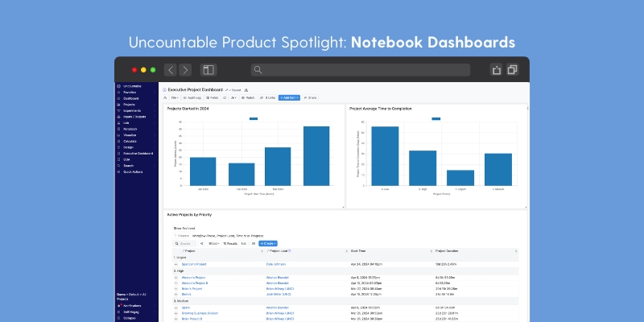Click the Design lightbulb sidebar icon
This screenshot has width=644, height=322.
point(119,147)
